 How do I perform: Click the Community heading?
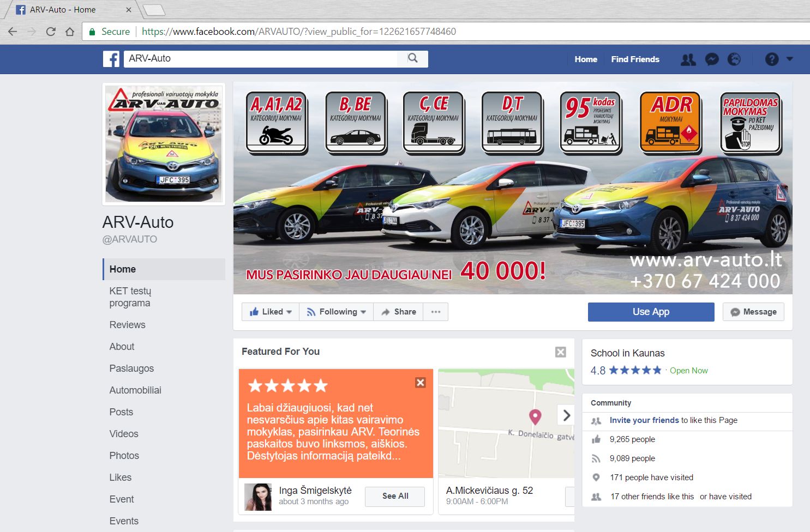(x=611, y=403)
